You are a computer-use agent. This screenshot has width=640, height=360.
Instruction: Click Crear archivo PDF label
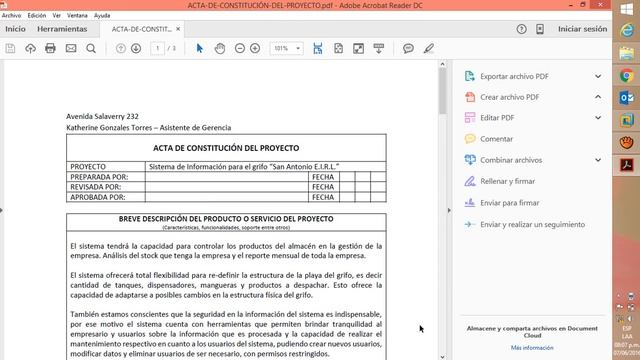click(509, 97)
